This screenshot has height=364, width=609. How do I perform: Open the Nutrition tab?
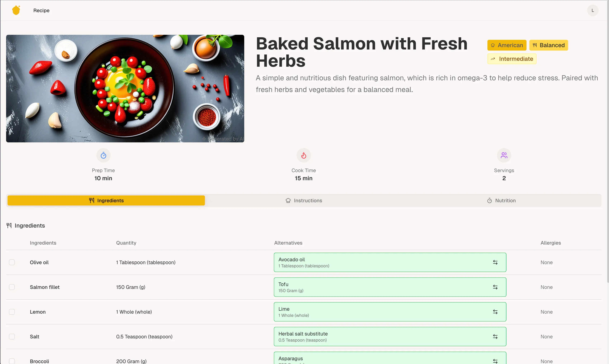click(x=501, y=200)
